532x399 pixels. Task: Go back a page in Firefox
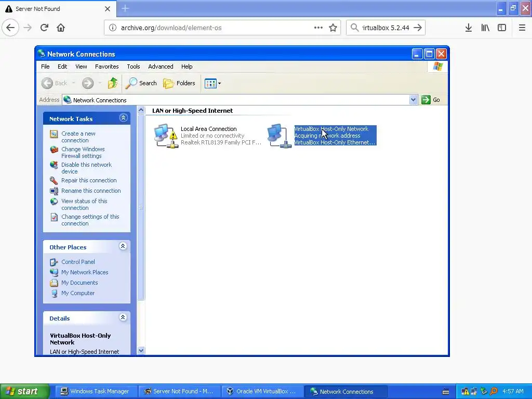(10, 28)
